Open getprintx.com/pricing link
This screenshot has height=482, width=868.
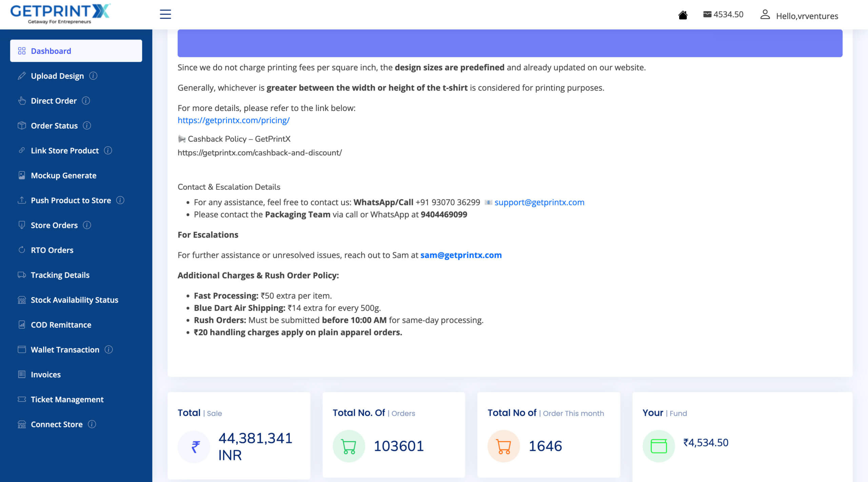pyautogui.click(x=233, y=120)
